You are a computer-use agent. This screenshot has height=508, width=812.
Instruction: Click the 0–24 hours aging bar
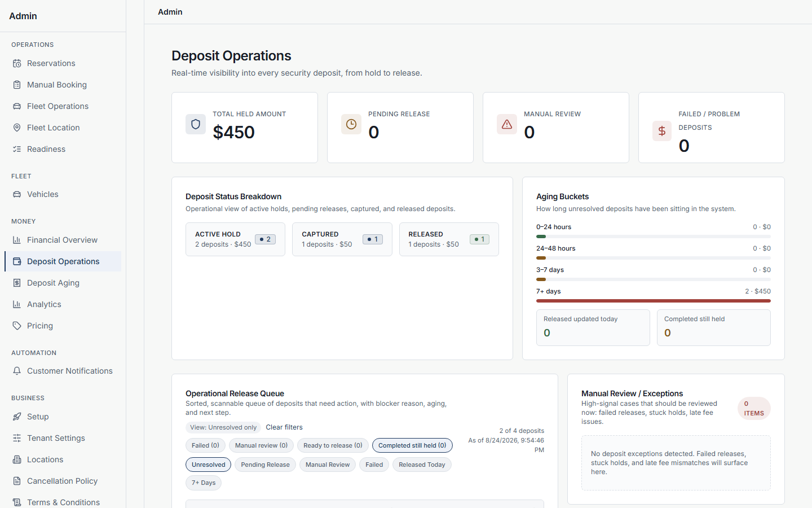point(654,237)
